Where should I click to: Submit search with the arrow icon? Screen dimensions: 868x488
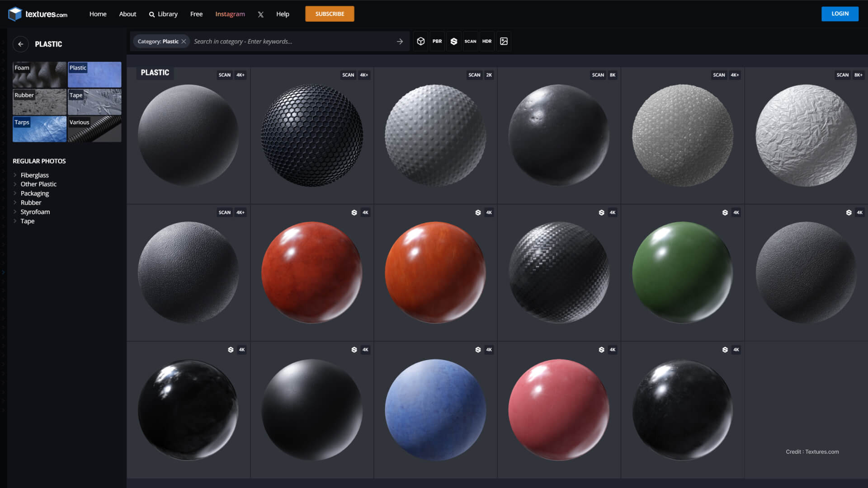click(x=400, y=41)
